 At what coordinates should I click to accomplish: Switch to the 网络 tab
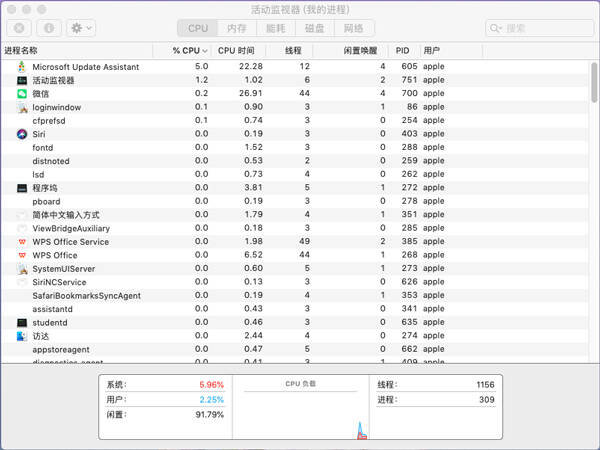point(354,28)
